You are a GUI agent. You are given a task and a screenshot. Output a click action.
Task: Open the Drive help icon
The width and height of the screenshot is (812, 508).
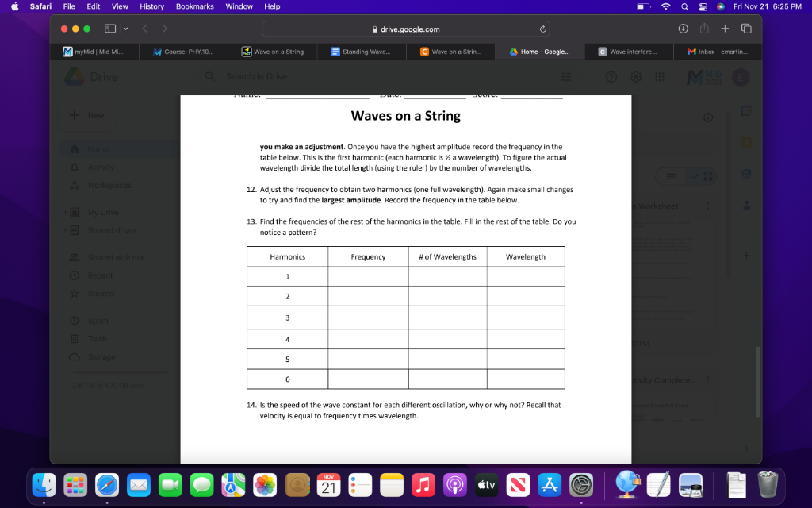(611, 77)
